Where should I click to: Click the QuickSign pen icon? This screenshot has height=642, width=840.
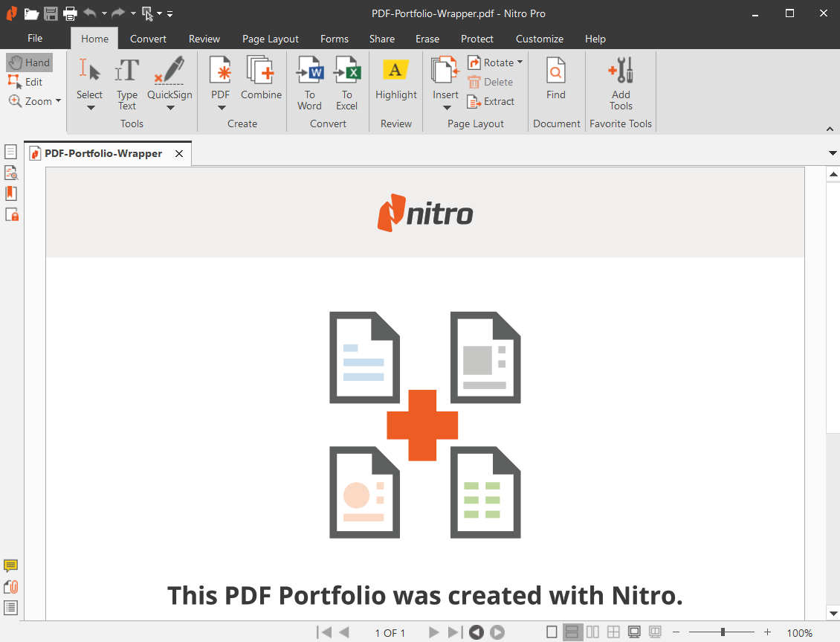(169, 70)
